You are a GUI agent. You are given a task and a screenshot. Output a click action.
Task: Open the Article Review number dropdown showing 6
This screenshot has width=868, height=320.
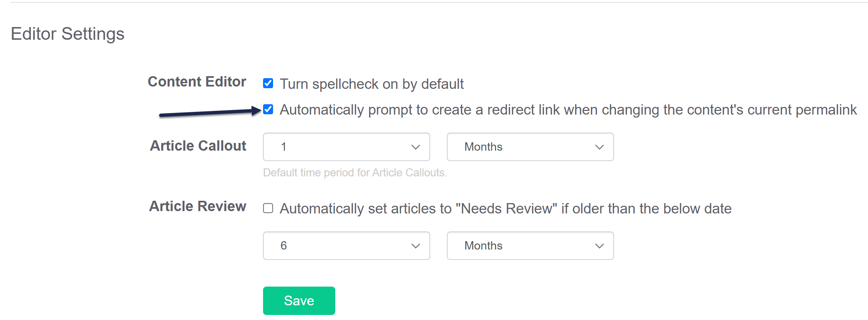(346, 246)
